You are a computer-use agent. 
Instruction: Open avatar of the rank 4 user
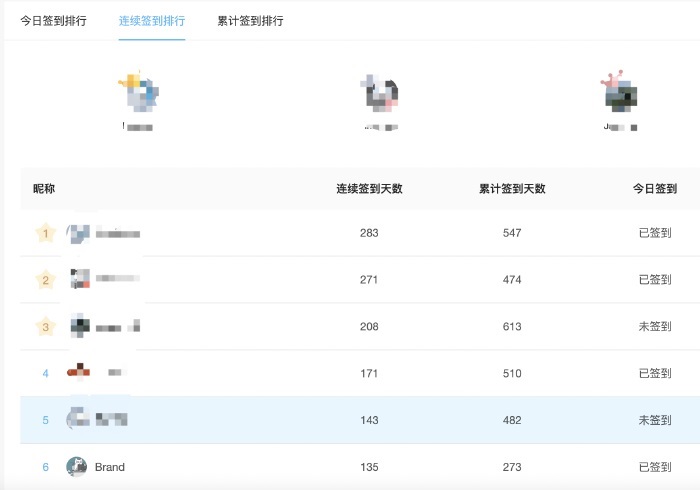79,372
